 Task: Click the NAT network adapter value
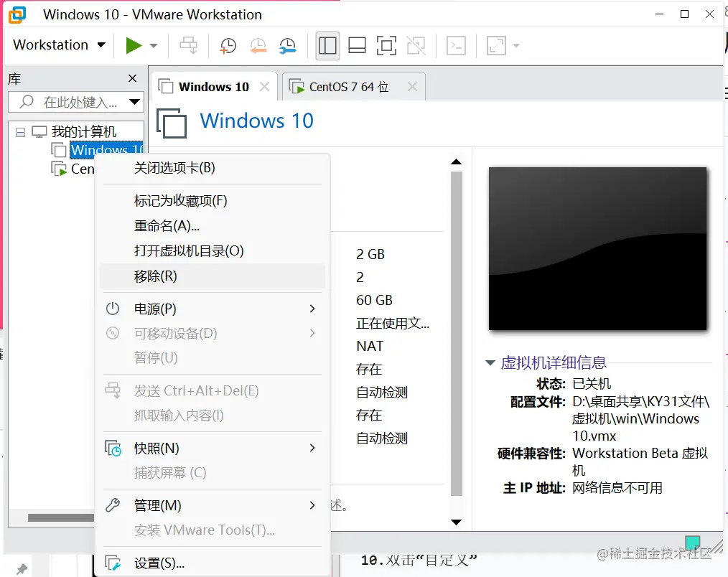[x=370, y=347]
